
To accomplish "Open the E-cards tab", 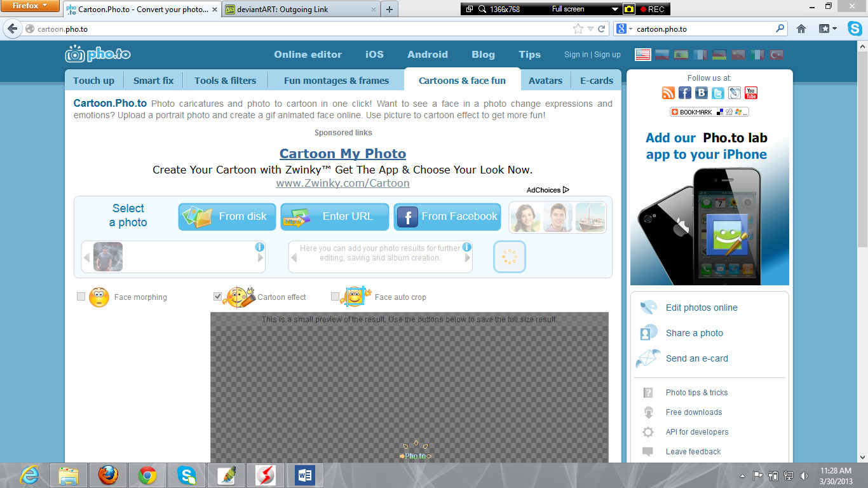I will pyautogui.click(x=597, y=81).
